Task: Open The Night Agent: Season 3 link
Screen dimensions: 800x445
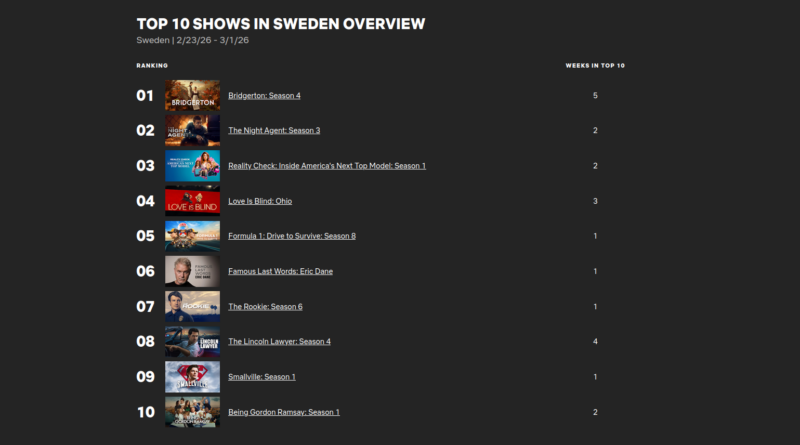Action: [274, 131]
